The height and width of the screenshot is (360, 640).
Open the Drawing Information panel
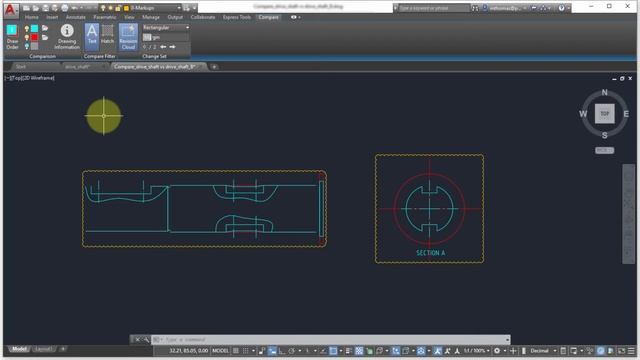click(67, 37)
